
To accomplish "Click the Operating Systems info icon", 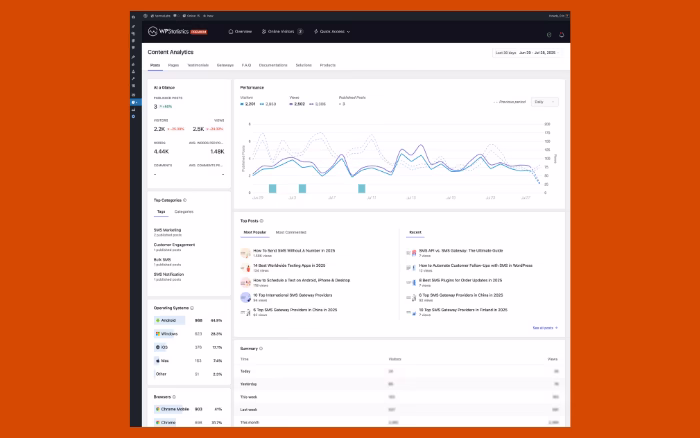I will pos(192,308).
